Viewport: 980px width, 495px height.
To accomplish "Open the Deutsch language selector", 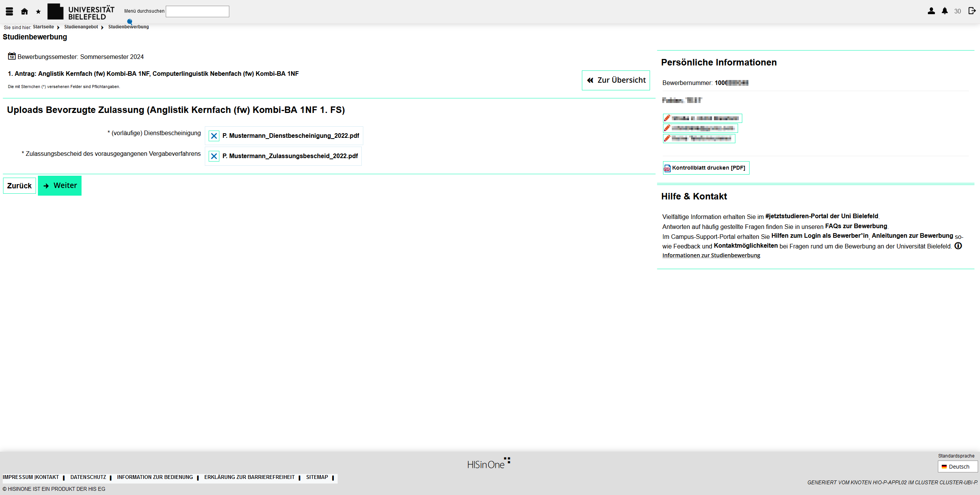I will [958, 467].
